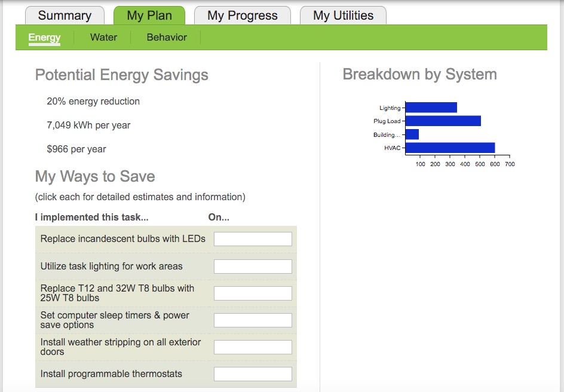Click date field for computer sleep timers
564x392 pixels.
pos(253,320)
